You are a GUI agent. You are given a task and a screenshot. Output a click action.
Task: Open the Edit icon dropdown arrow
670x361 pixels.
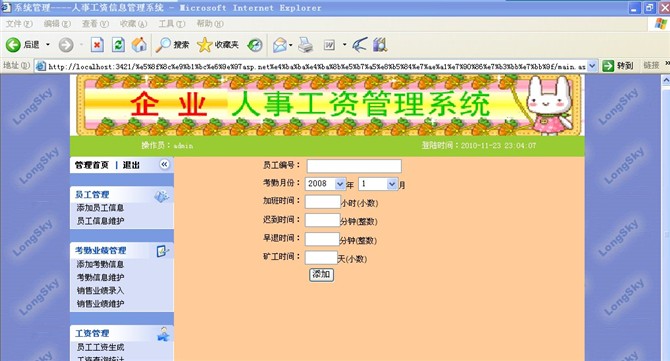[x=344, y=44]
